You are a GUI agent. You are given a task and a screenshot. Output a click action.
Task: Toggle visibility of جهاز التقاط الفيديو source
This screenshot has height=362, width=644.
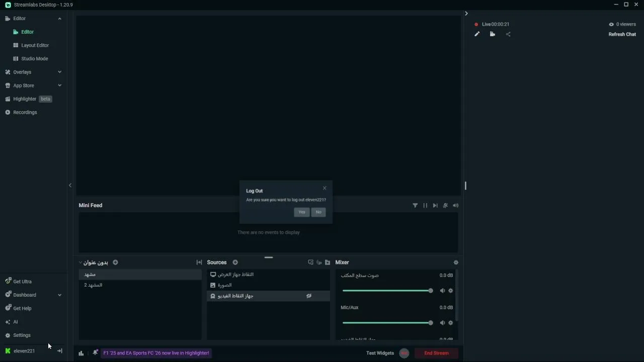click(309, 296)
